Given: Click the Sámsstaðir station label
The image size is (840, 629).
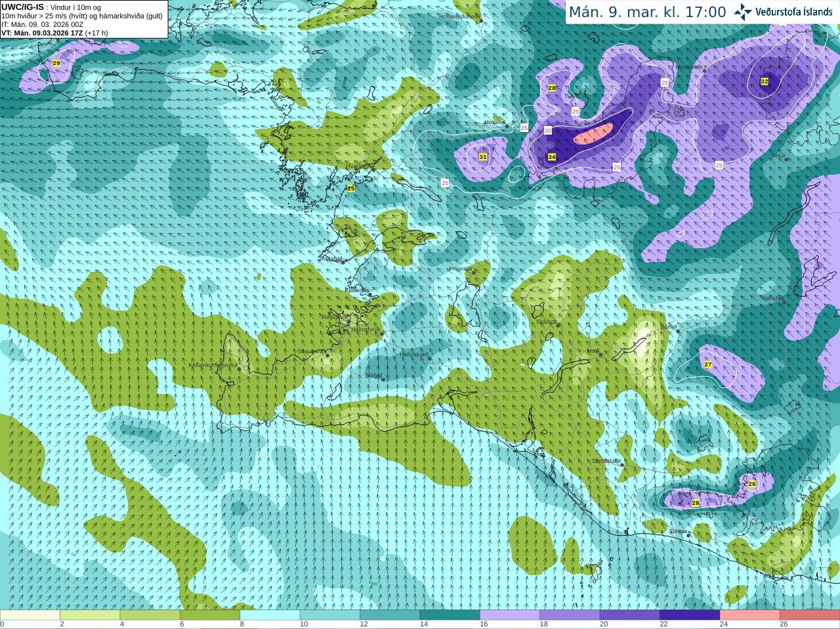Looking at the screenshot, I should coord(605,461).
